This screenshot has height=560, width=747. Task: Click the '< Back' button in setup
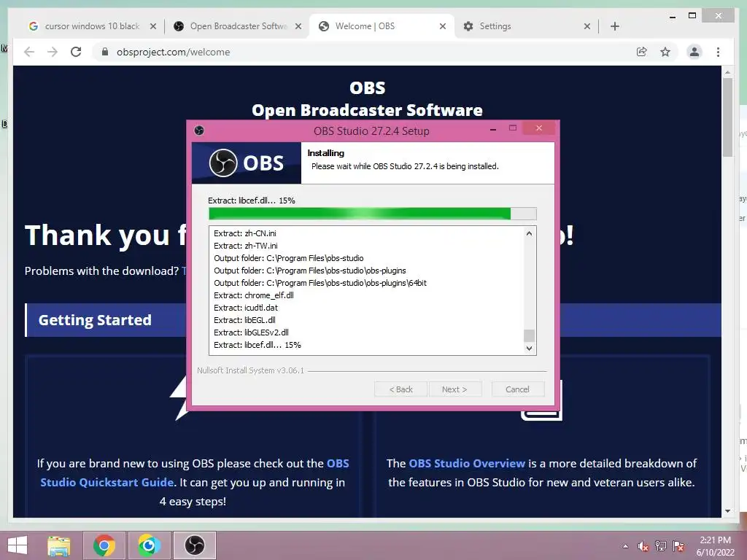click(400, 389)
